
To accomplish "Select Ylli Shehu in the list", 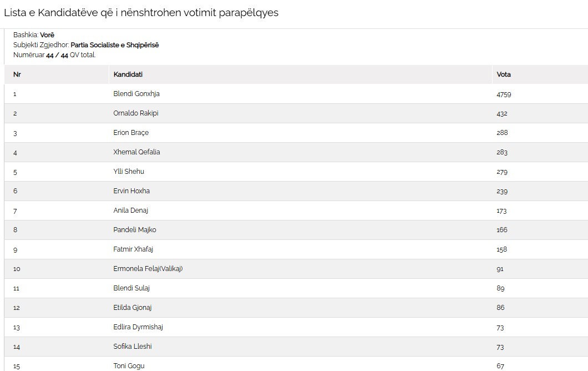I will click(129, 172).
